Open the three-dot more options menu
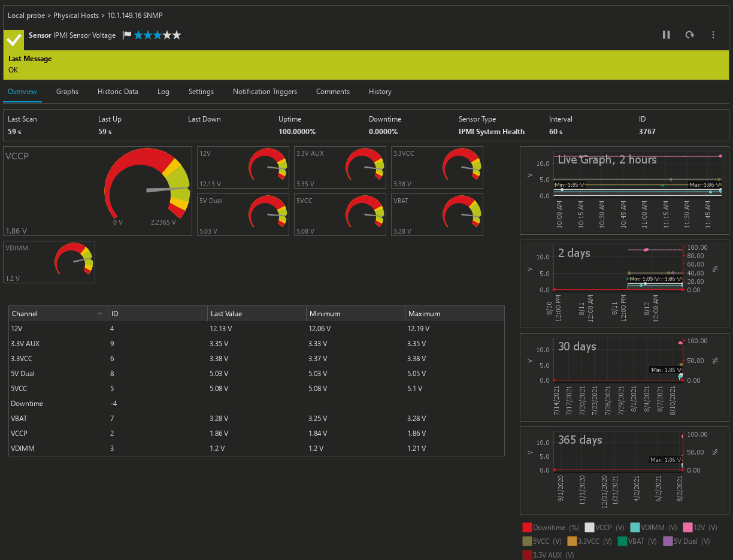This screenshot has height=560, width=733. (x=713, y=35)
